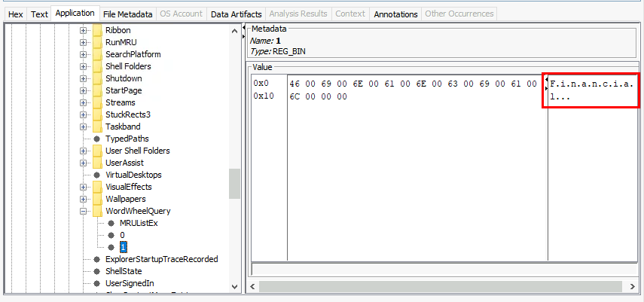The image size is (644, 302).
Task: Click the Shell Folders folder icon
Action: click(97, 66)
